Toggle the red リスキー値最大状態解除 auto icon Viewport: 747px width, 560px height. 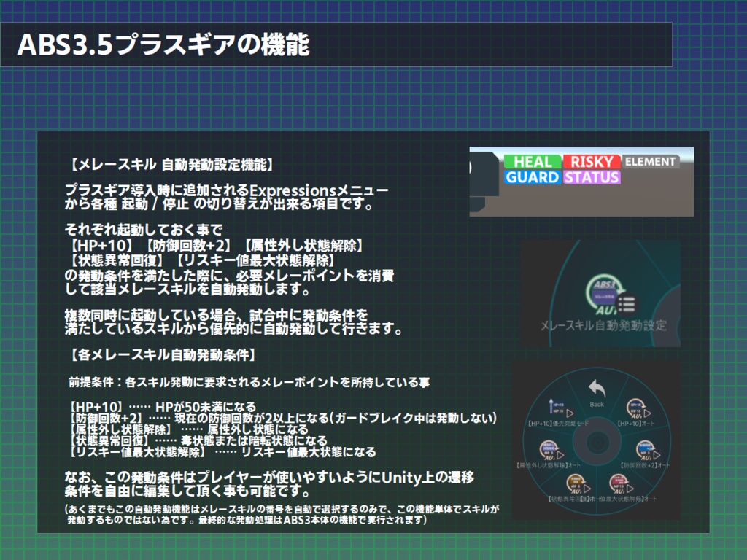620,484
